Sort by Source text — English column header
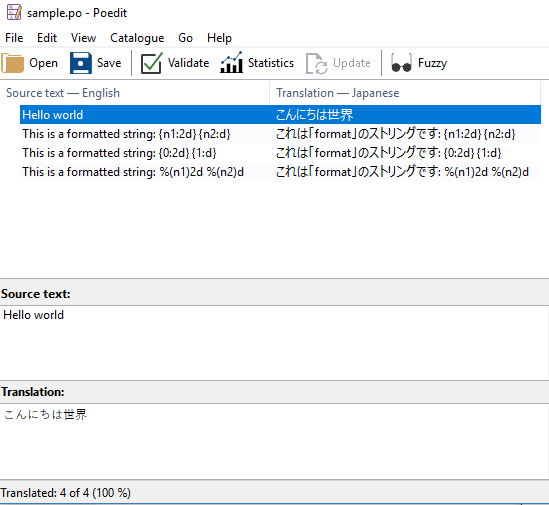 click(135, 93)
